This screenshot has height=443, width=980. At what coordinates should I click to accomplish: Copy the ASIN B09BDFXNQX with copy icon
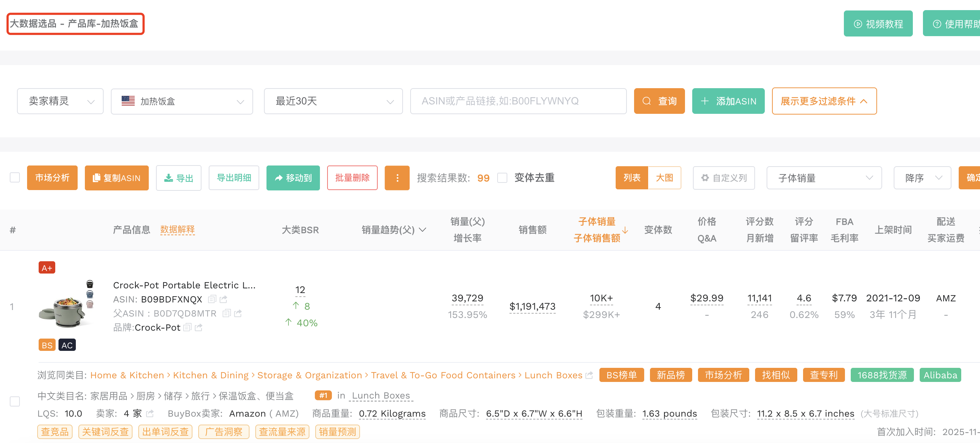point(212,299)
